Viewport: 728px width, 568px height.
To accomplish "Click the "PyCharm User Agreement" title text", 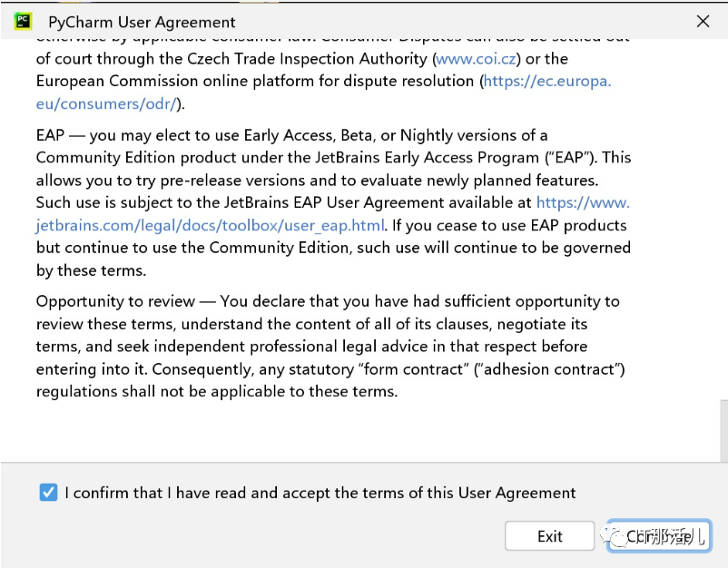I will pyautogui.click(x=142, y=22).
